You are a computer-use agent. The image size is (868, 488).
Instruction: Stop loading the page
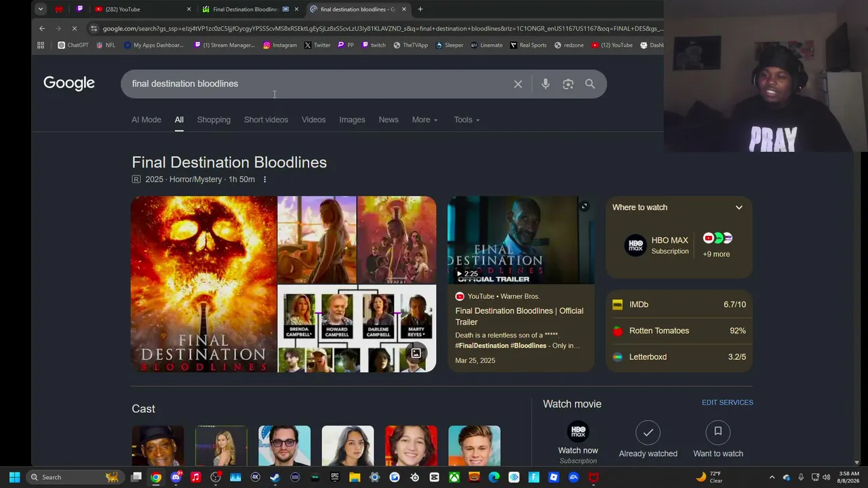coord(75,28)
